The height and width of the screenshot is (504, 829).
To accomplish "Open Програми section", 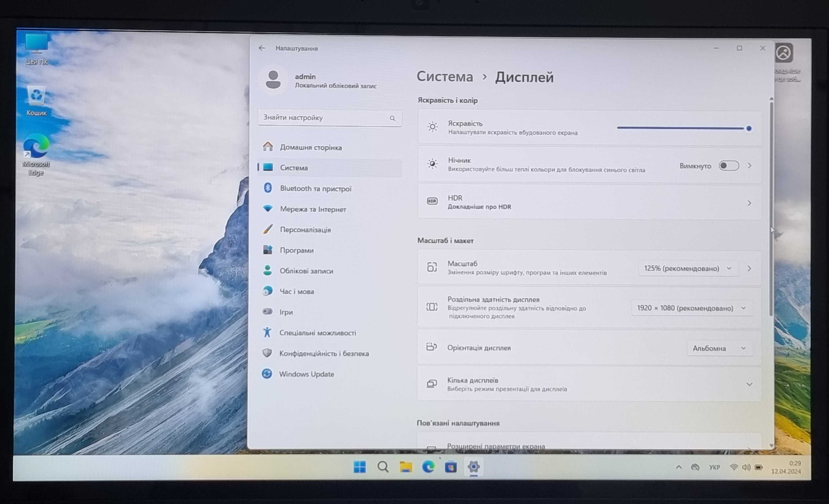I will [x=330, y=250].
